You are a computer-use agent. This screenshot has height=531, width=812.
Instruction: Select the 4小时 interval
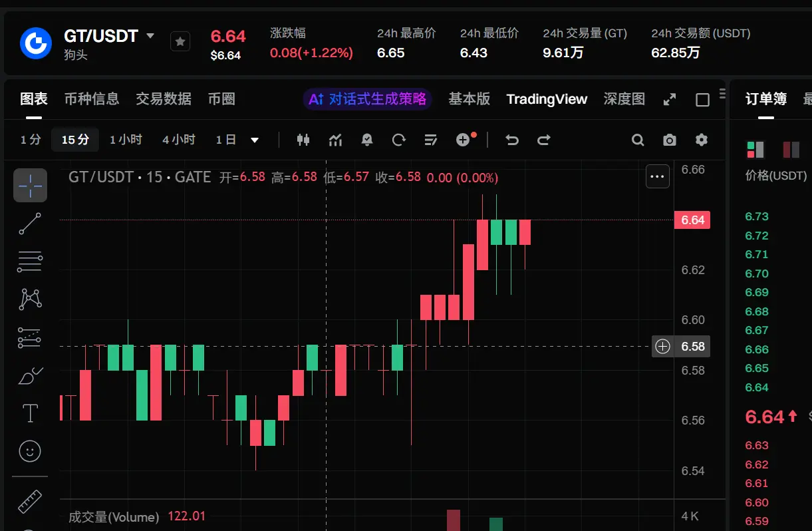(179, 140)
